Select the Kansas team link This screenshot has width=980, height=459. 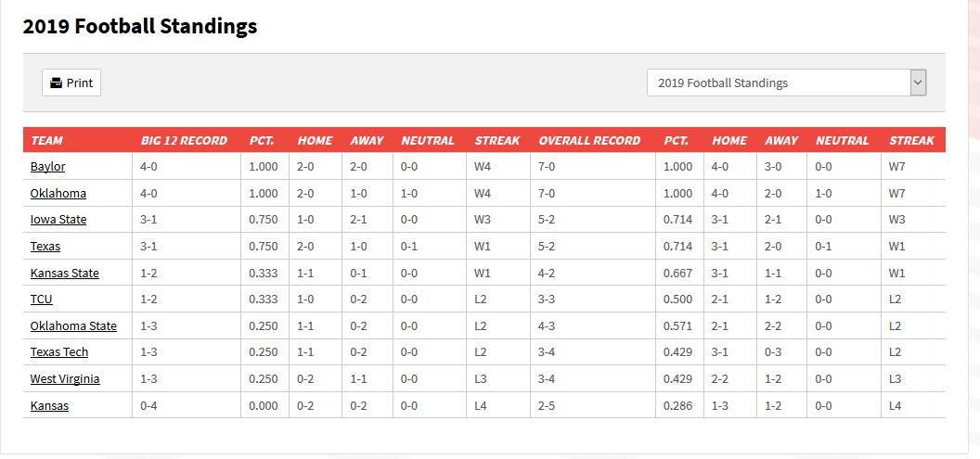click(49, 406)
